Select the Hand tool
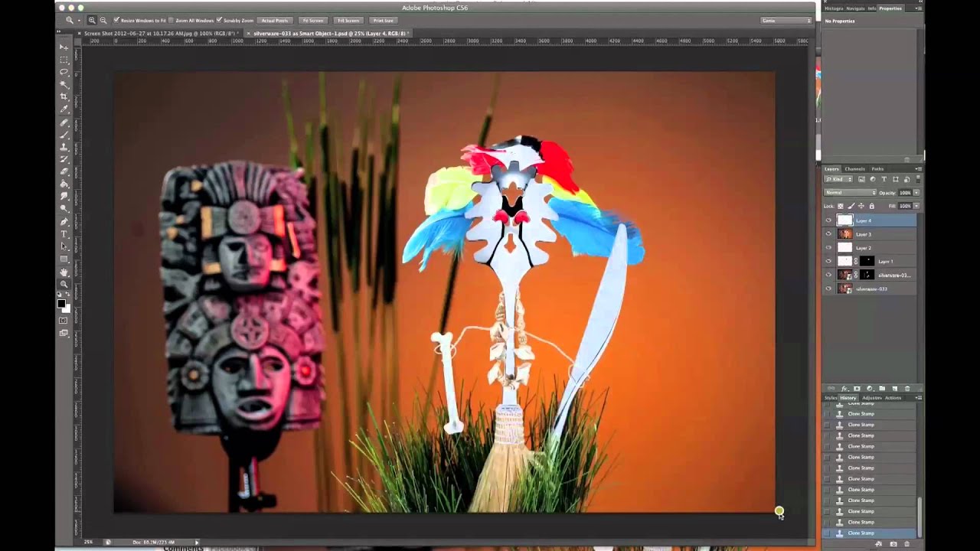Screen dimensions: 980x551 point(64,272)
